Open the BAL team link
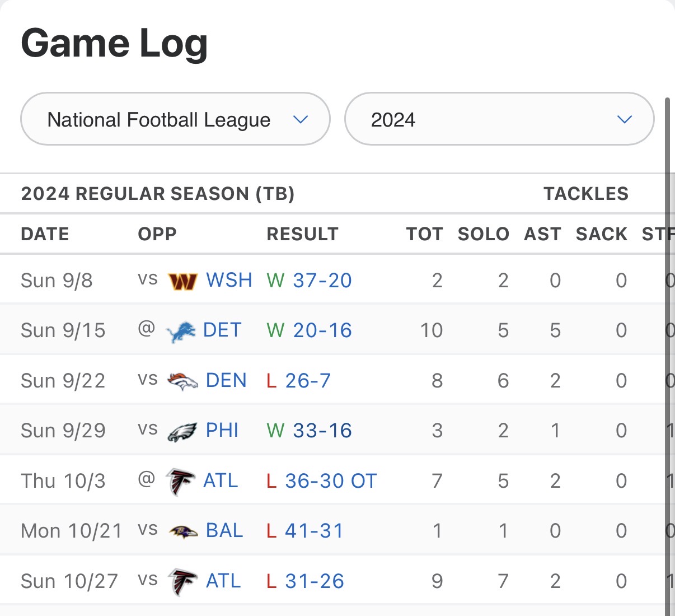 [x=224, y=531]
